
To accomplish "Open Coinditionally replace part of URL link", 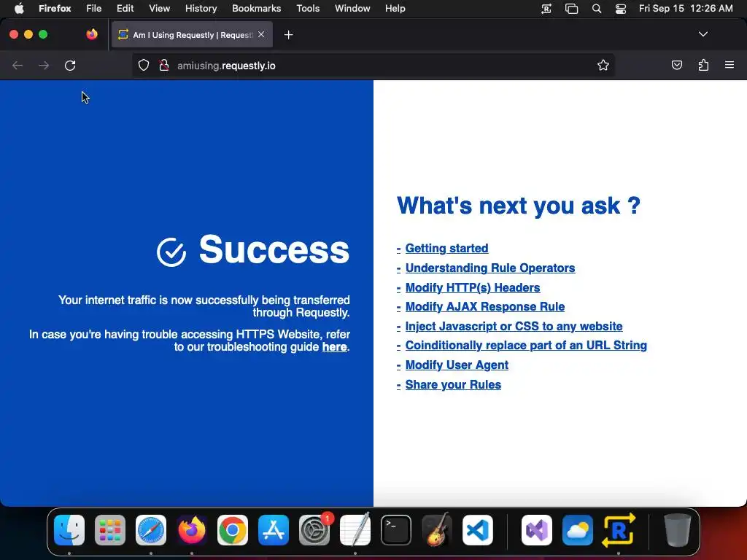I will pos(526,345).
